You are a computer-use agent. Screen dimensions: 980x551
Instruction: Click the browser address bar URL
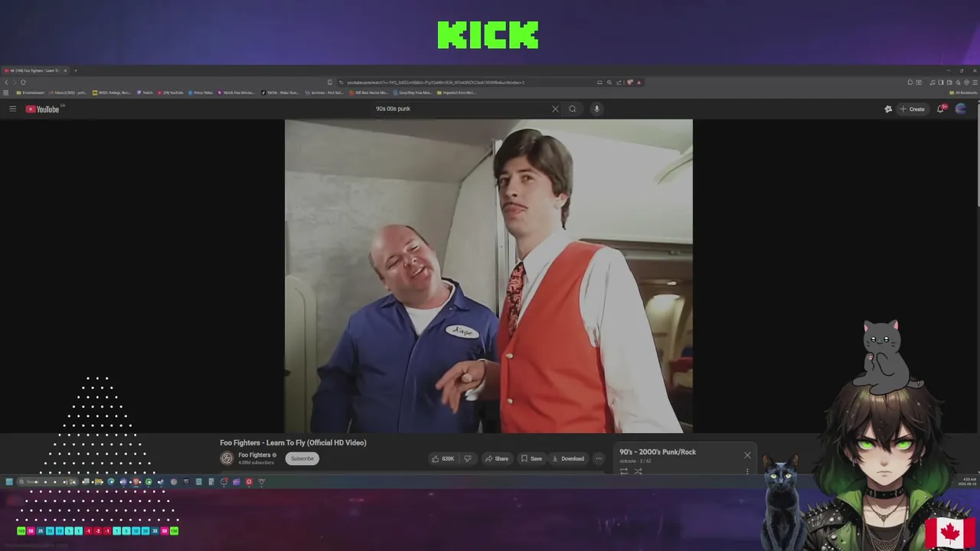pos(436,83)
